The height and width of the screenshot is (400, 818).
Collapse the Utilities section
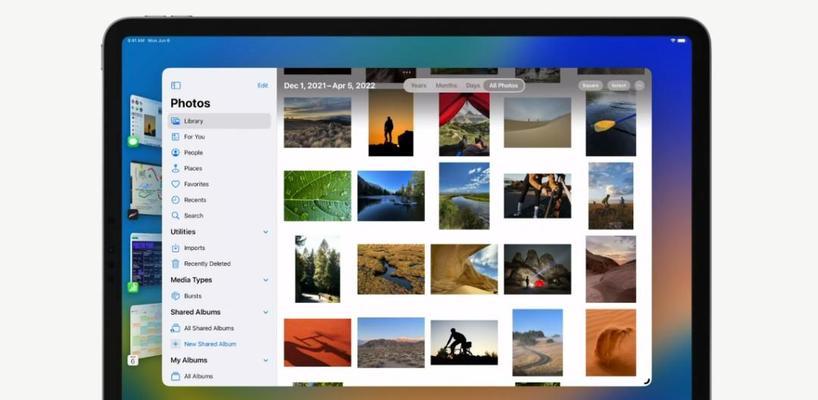pos(266,232)
